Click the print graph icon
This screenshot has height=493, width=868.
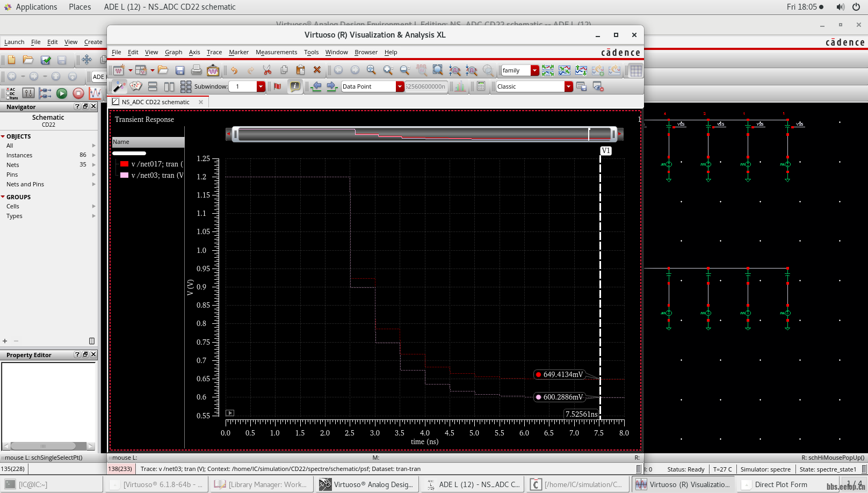pos(197,70)
